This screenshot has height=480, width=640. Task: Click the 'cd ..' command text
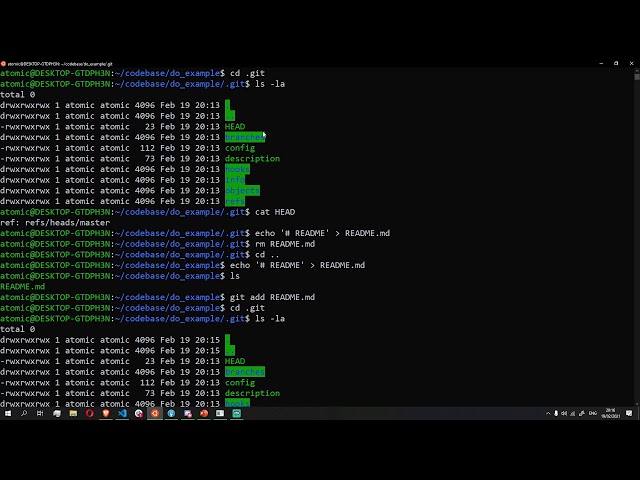click(x=267, y=254)
